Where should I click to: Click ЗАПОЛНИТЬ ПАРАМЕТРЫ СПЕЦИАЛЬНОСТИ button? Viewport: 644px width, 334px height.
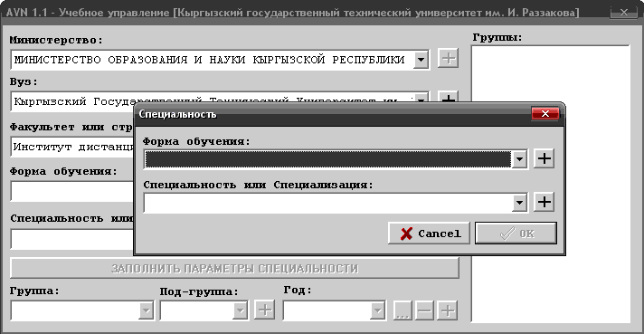pos(234,268)
